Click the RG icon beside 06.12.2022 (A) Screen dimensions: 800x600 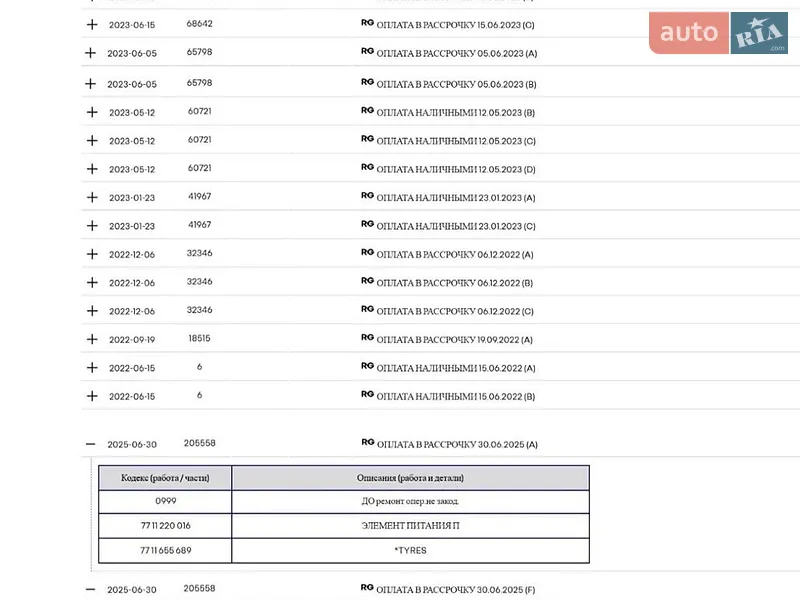coord(367,252)
